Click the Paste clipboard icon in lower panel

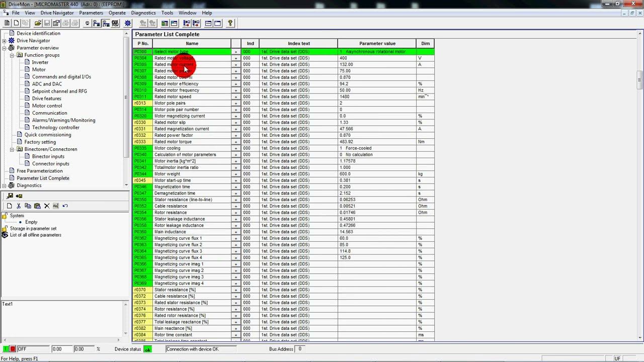(37, 206)
